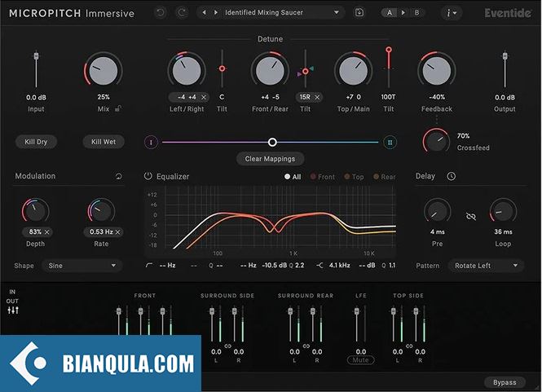Click the undo arrow icon
Screen dimensions: 542x392
coord(161,13)
